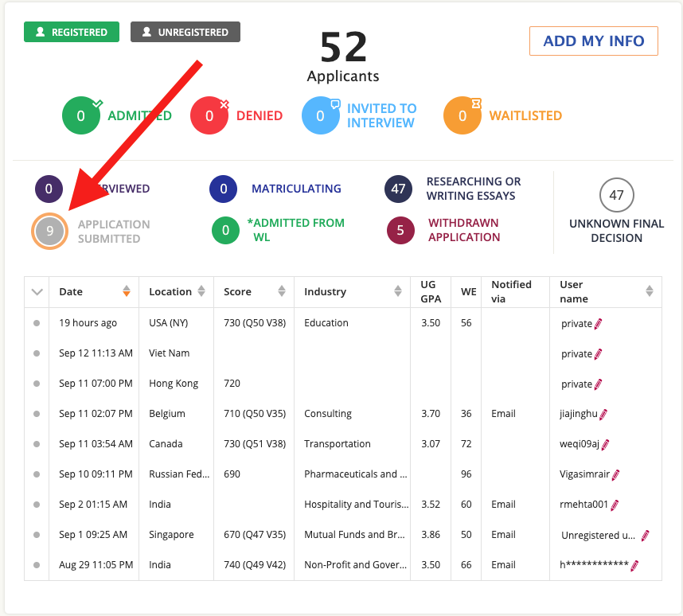The image size is (683, 616).
Task: Click the edit pencil beside weqi09aj
Action: point(605,444)
